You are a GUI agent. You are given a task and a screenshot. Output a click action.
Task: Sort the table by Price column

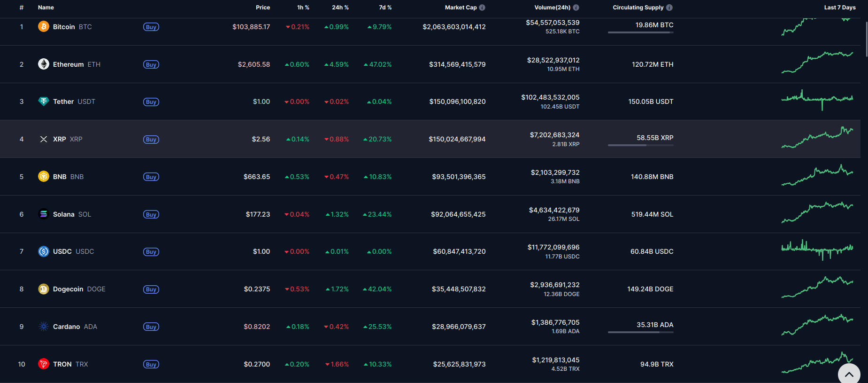click(x=263, y=8)
